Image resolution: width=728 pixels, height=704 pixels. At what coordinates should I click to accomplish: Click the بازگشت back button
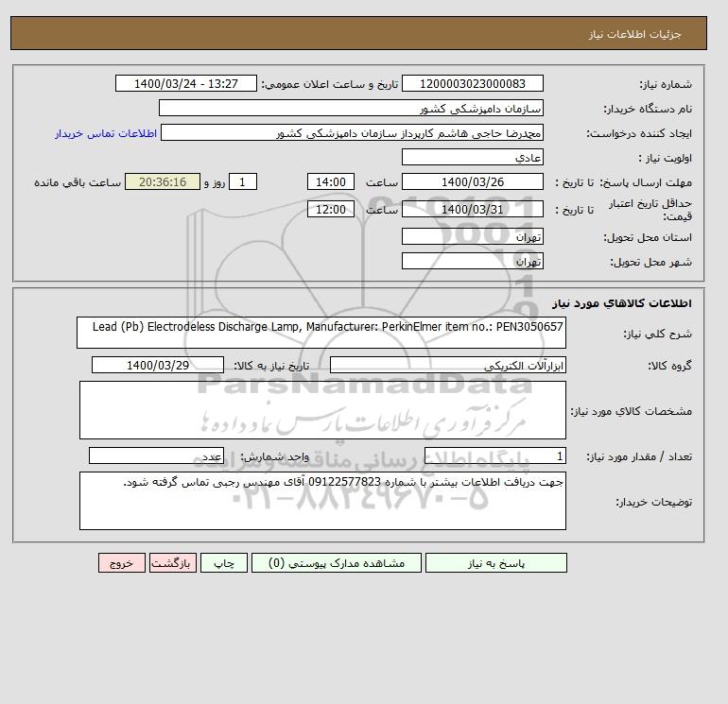173,563
